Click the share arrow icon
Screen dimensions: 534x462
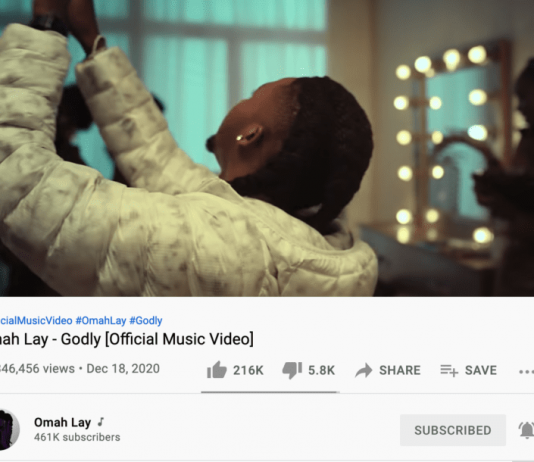364,370
